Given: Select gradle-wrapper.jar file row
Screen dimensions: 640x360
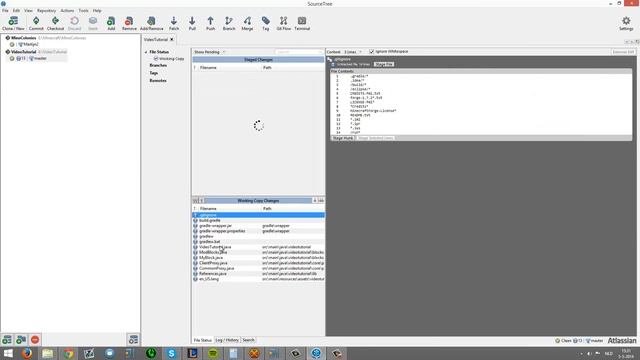Looking at the screenshot, I should [258, 226].
